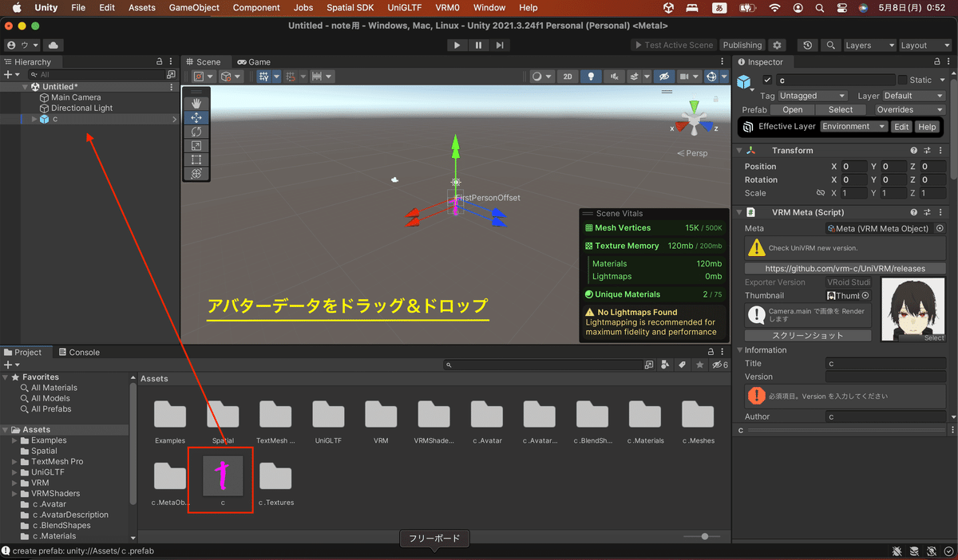Screen dimensions: 958x560
Task: Open the UniVRM releases GitHub link
Action: (x=845, y=269)
